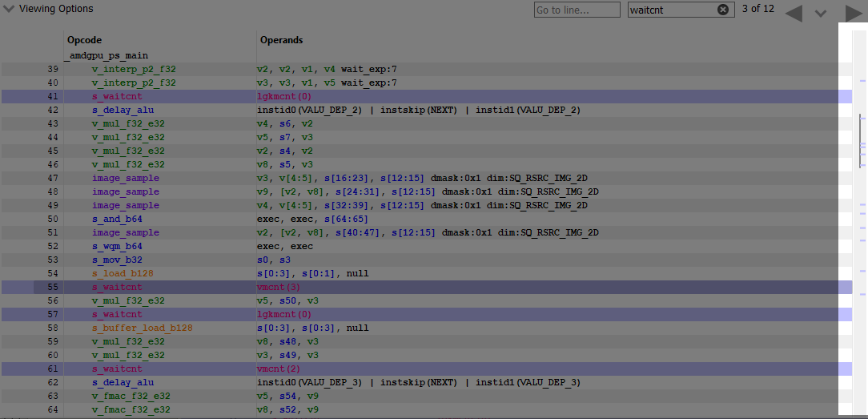Go to next search match arrow
This screenshot has height=419, width=868.
click(x=854, y=13)
